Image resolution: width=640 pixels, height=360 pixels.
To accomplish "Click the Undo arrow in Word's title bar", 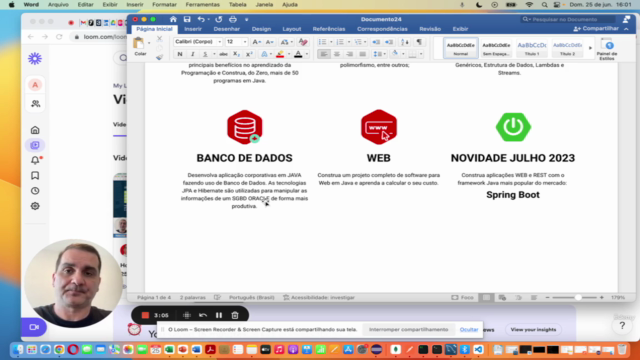I will [x=201, y=19].
